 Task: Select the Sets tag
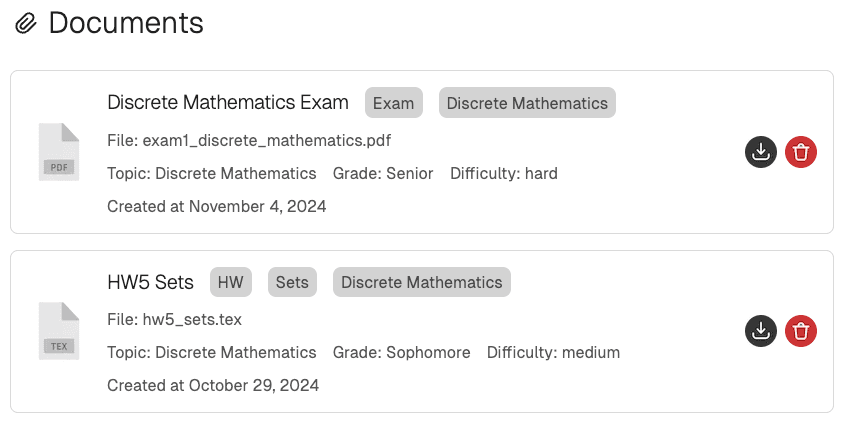292,282
